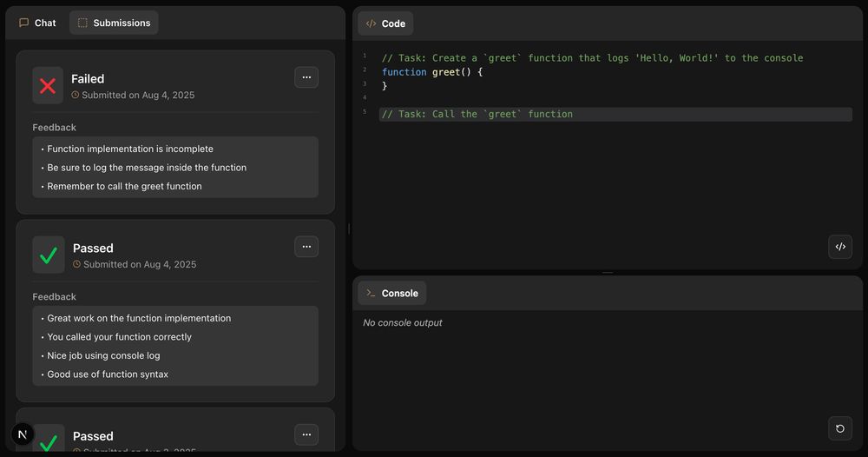
Task: Click the bottom 'Passed' submission title
Action: coord(93,436)
